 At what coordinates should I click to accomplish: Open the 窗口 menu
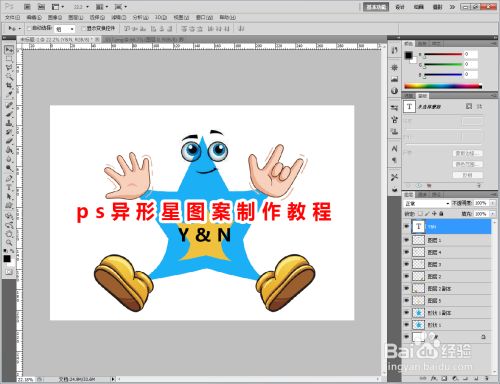point(204,17)
